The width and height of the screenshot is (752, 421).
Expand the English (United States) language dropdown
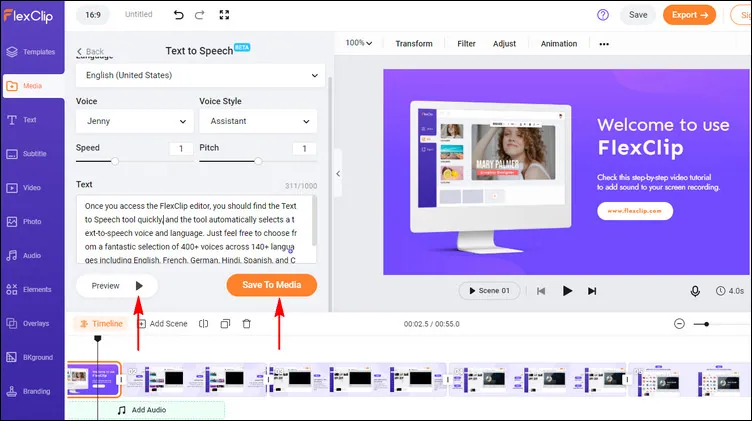200,75
